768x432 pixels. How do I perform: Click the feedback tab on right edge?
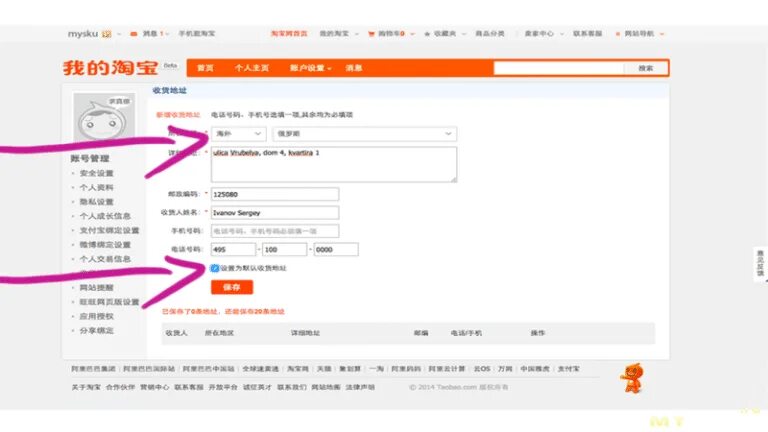760,264
